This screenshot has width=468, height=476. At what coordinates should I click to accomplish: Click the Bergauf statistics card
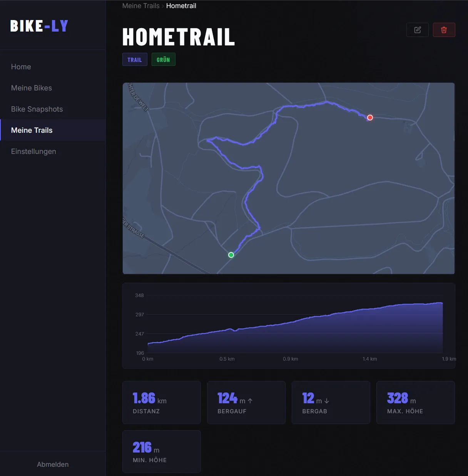tap(246, 402)
